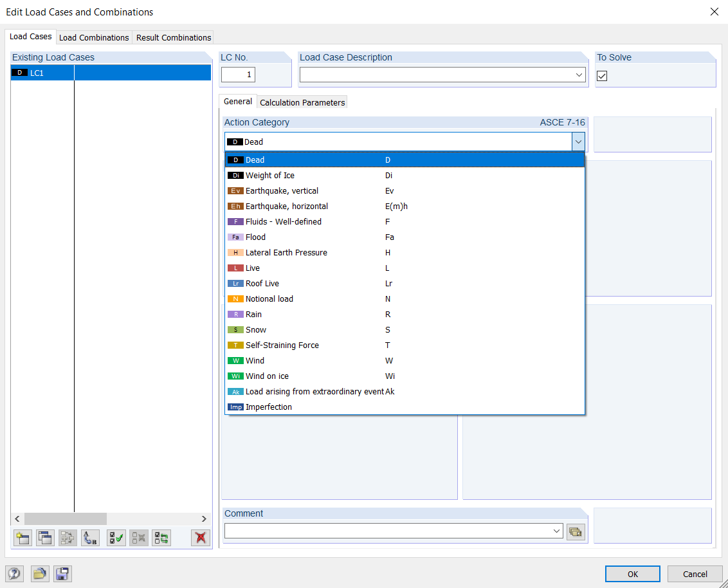Screen dimensions: 728x588
Task: Confirm with the OK button
Action: 632,574
